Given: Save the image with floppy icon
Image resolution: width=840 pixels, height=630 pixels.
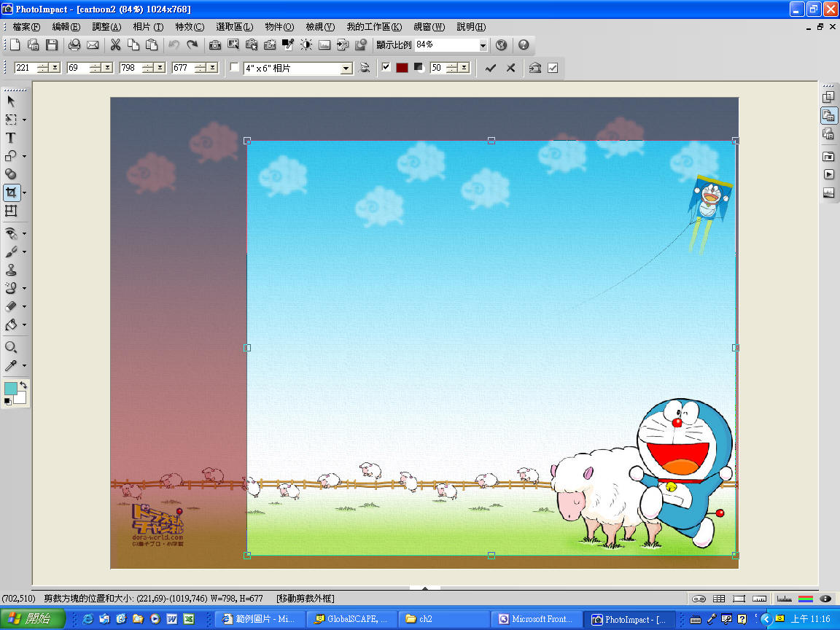Looking at the screenshot, I should click(52, 45).
